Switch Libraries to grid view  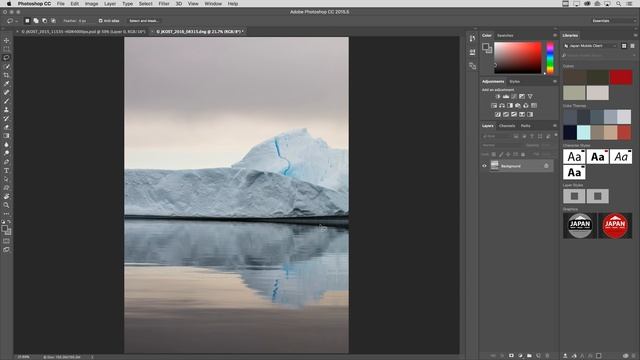pos(624,46)
